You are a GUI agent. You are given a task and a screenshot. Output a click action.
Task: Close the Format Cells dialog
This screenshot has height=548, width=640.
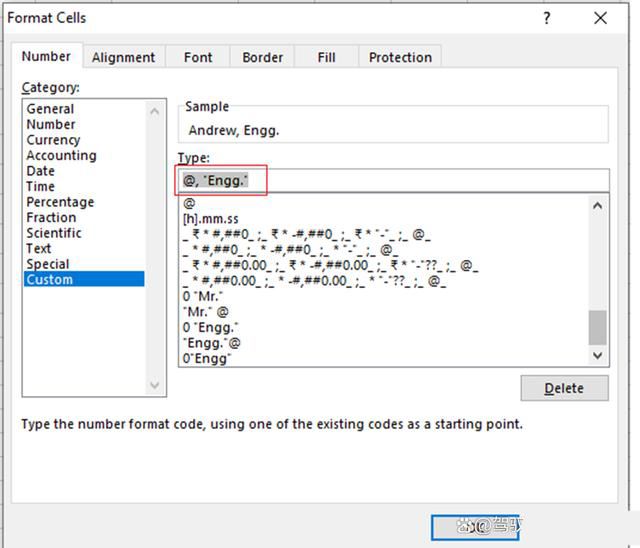point(600,18)
